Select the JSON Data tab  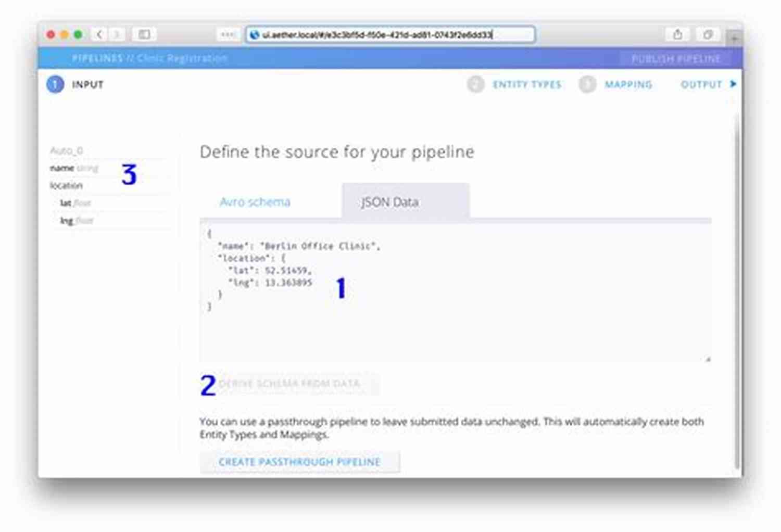[x=406, y=202]
